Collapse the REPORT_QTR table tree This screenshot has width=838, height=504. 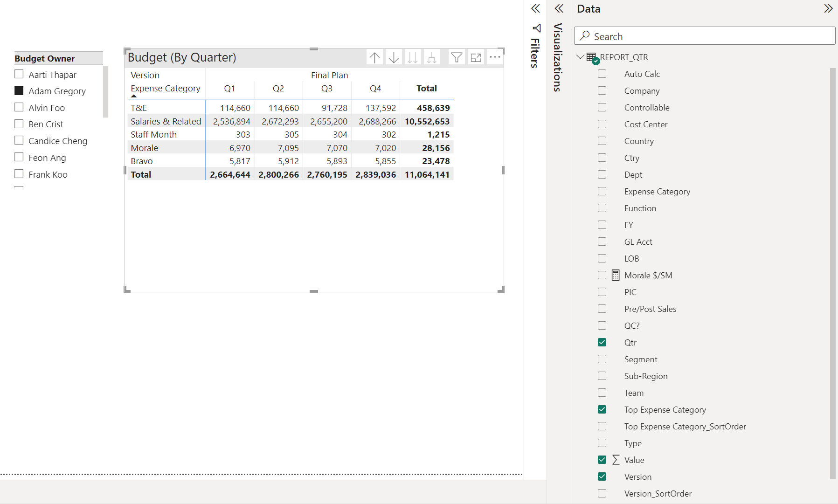(580, 57)
